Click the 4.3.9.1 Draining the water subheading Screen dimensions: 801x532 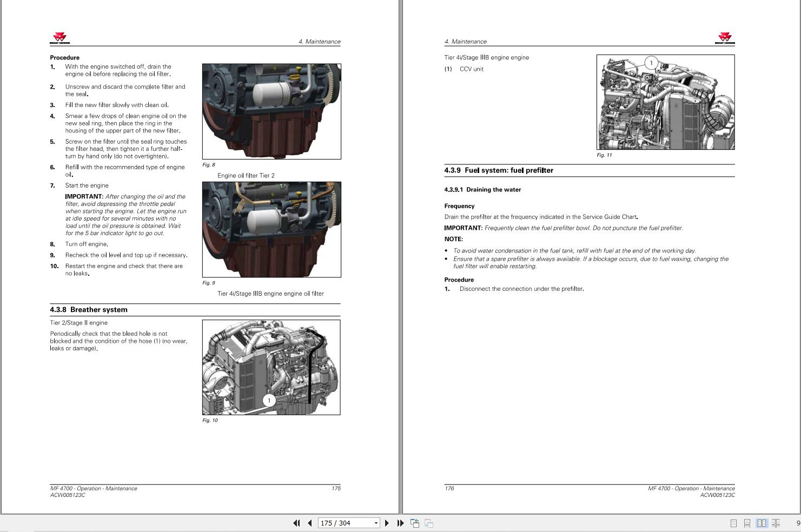pos(482,190)
